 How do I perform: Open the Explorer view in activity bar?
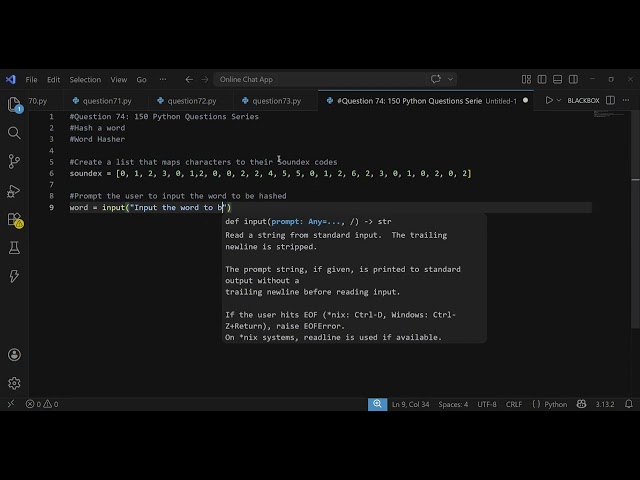[x=14, y=104]
